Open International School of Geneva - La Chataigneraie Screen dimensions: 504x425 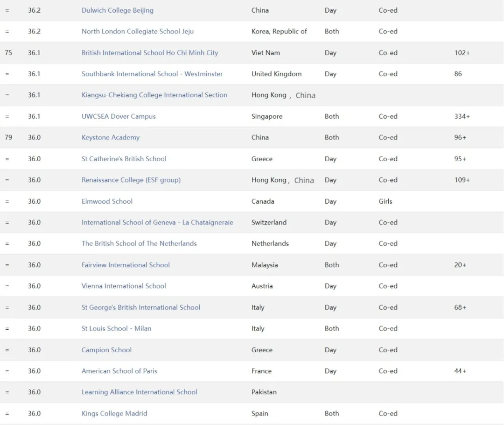[x=157, y=222]
